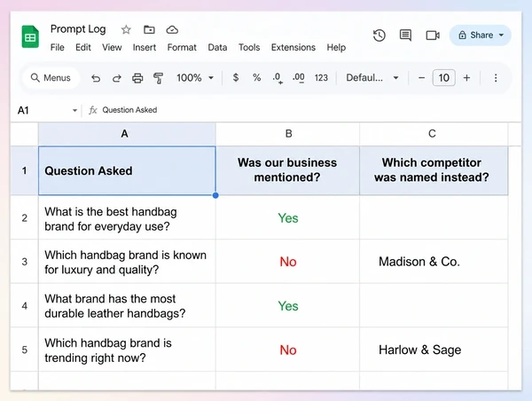Click Increase decimal places icon
Viewport: 532px width, 401px height.
[x=299, y=78]
